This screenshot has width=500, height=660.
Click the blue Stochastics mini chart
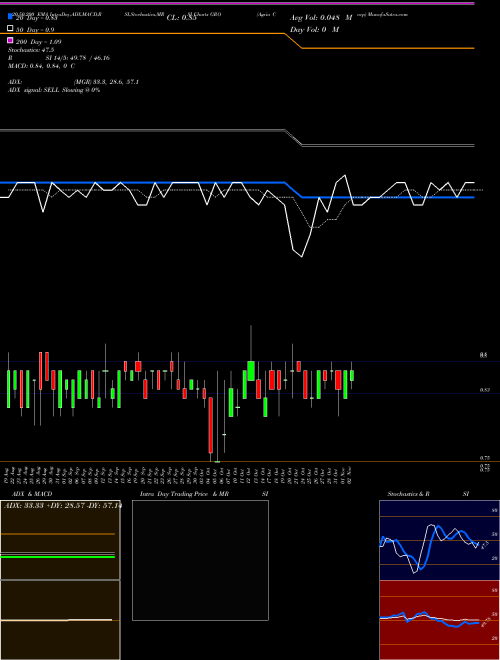439,540
